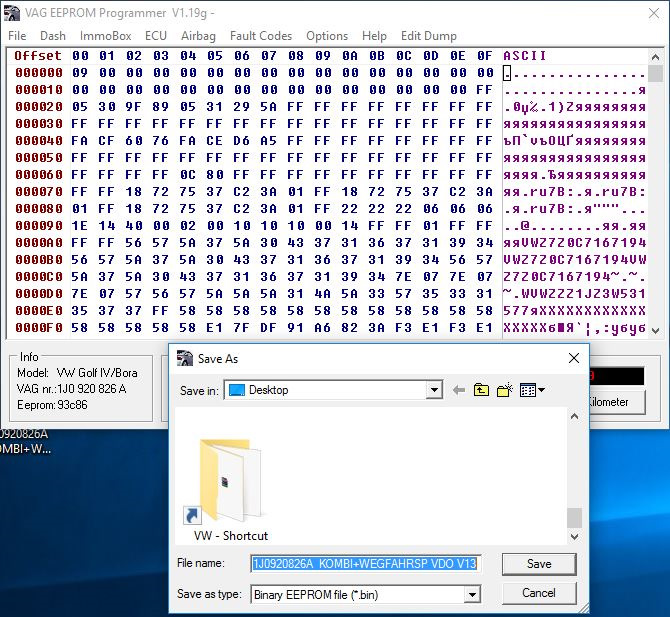Click the Cancel button

coord(539,593)
